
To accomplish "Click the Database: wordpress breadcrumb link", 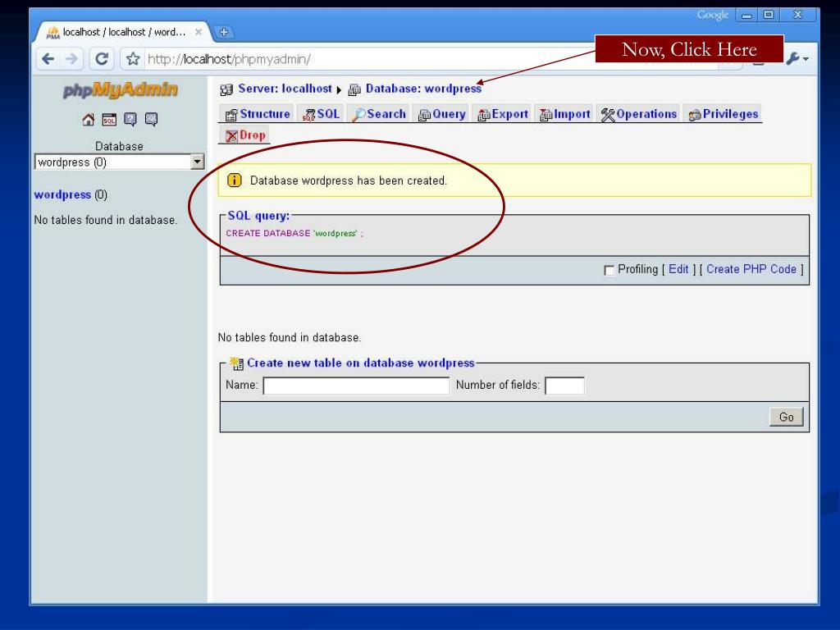I will tap(424, 89).
